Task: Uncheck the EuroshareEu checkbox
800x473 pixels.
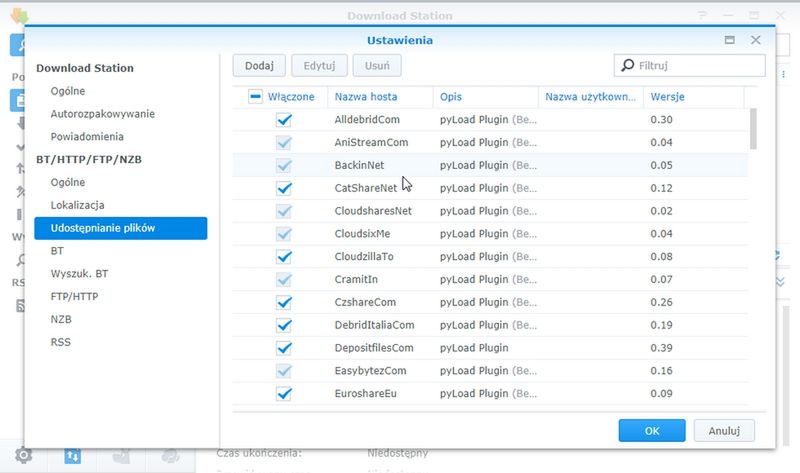Action: pos(284,393)
